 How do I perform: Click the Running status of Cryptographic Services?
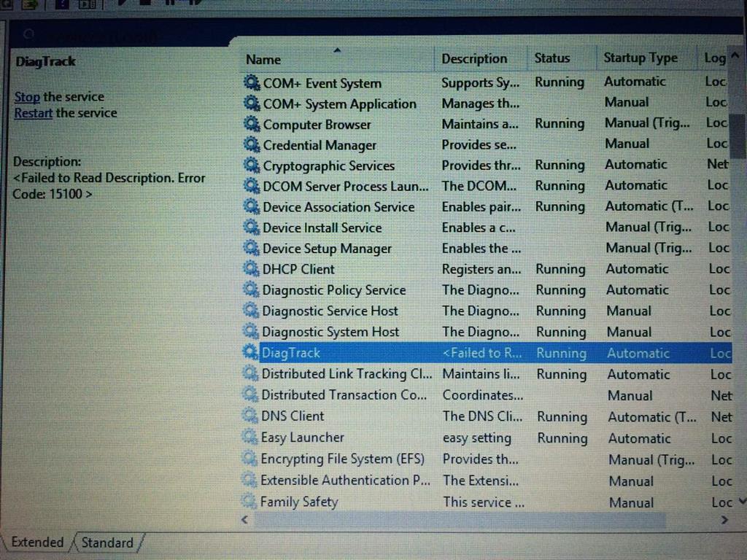(x=560, y=165)
